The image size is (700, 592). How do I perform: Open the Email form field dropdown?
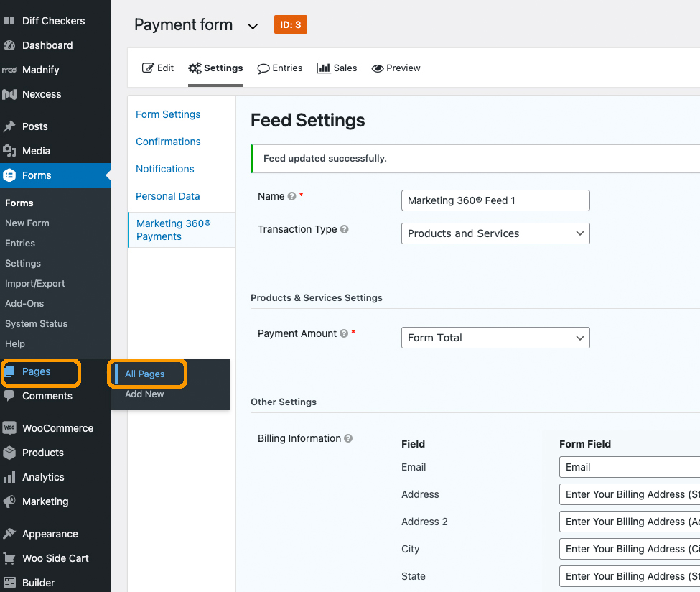[x=630, y=467]
